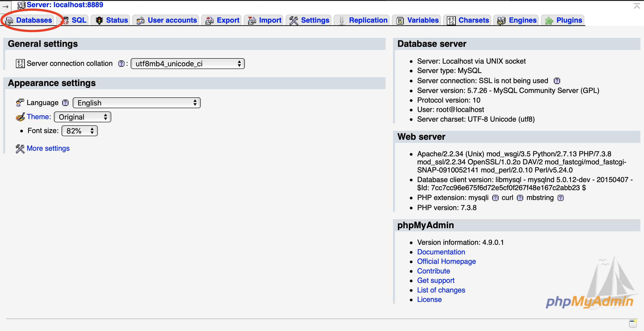Open the server connection collation dropdown

[188, 64]
